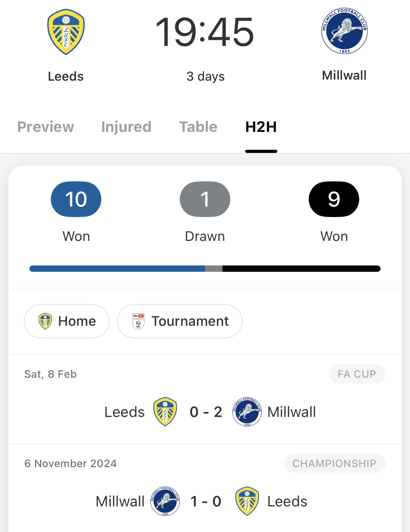Open the Table tab
Viewport: 410px width, 532px height.
[198, 127]
